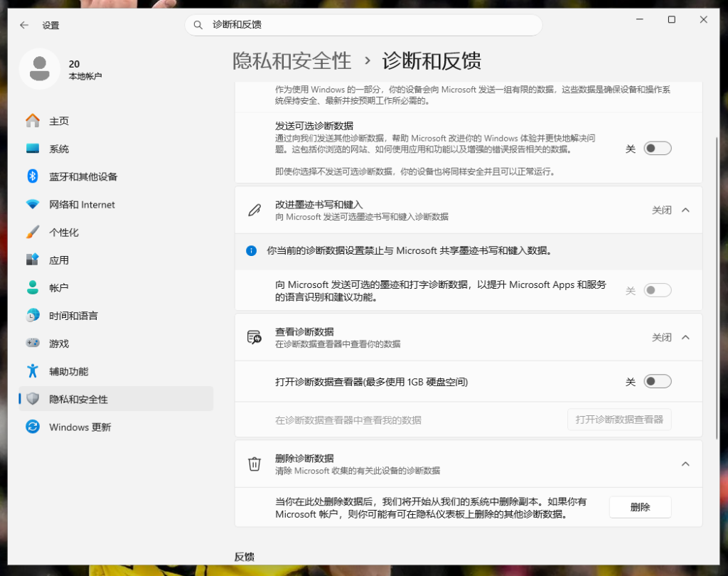Screen dimensions: 728x576
Task: Open 主页 in the sidebar
Action: [x=116, y=121]
